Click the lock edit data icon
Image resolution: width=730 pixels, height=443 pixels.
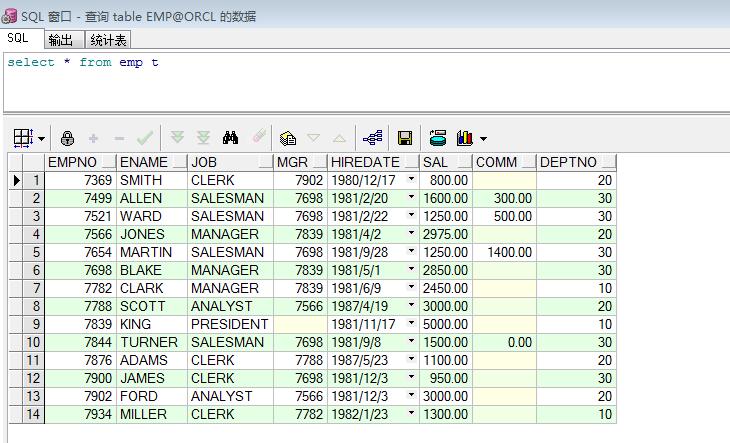pos(68,138)
